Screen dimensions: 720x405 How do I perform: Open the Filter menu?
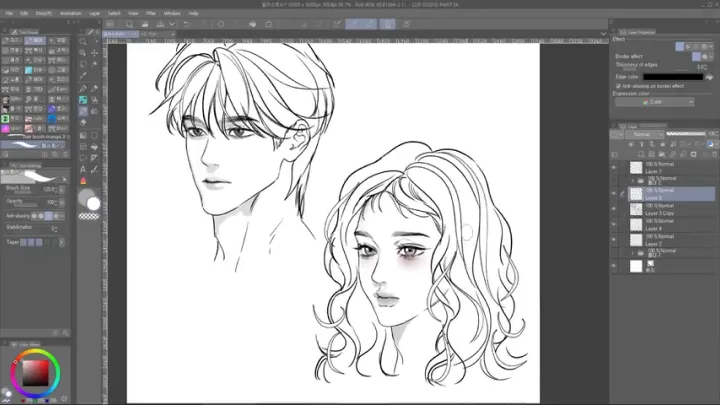point(151,13)
